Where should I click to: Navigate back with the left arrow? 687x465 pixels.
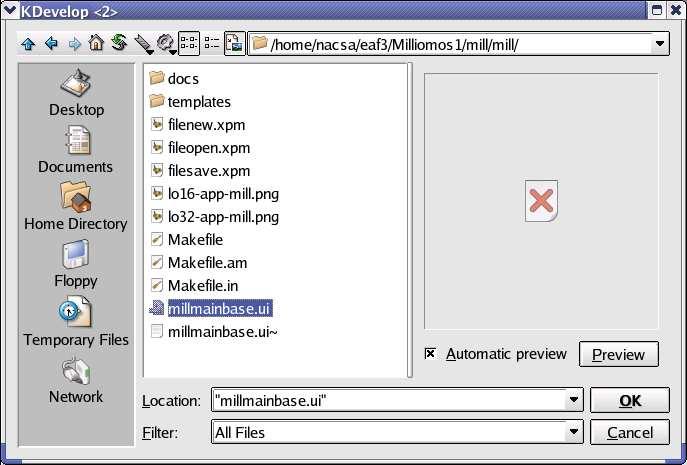tap(52, 44)
